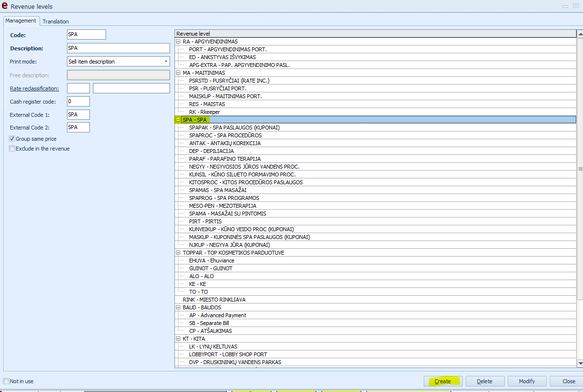This screenshot has height=392, width=583.
Task: Select KUNVEIKUP - KŪNO VEIDO PROC (KUPONAI) row
Action: click(375, 229)
